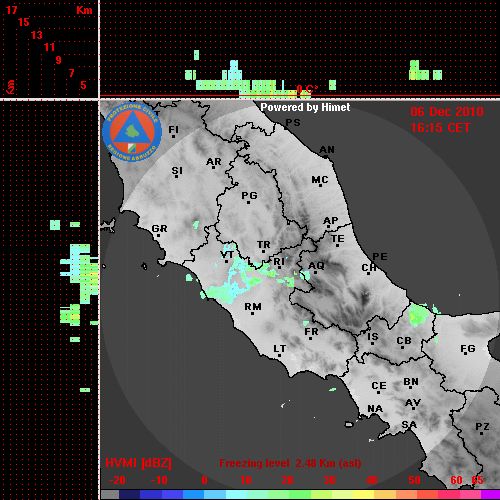The height and width of the screenshot is (500, 500).
Task: Click the date '06 Dec 2010'
Action: pos(447,112)
